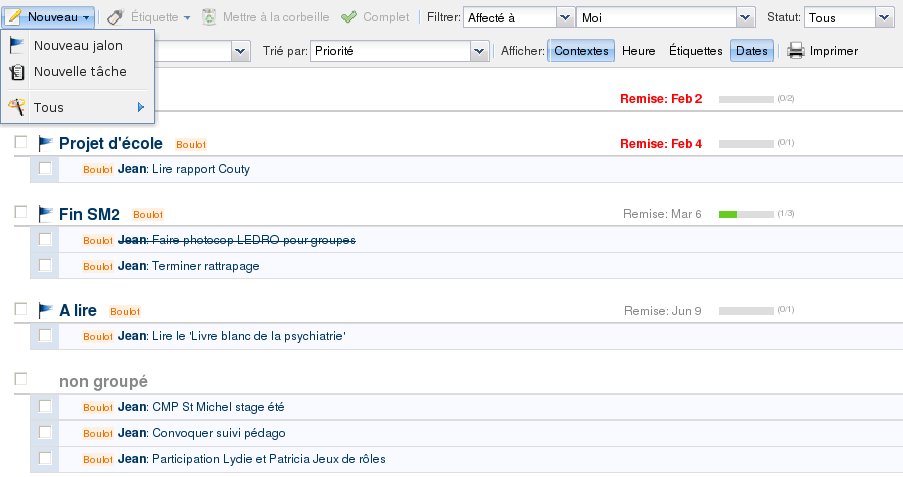This screenshot has height=477, width=903.
Task: Choose Nouvelle tâche from the menu
Action: 80,72
